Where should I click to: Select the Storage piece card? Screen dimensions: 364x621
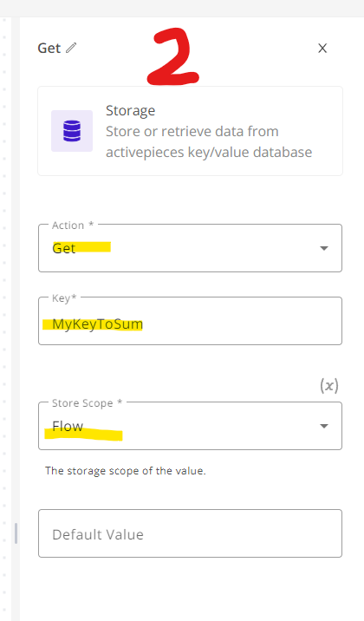[191, 131]
